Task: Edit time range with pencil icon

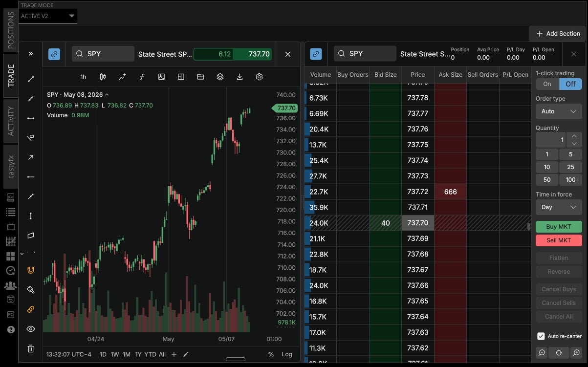Action: pos(186,354)
